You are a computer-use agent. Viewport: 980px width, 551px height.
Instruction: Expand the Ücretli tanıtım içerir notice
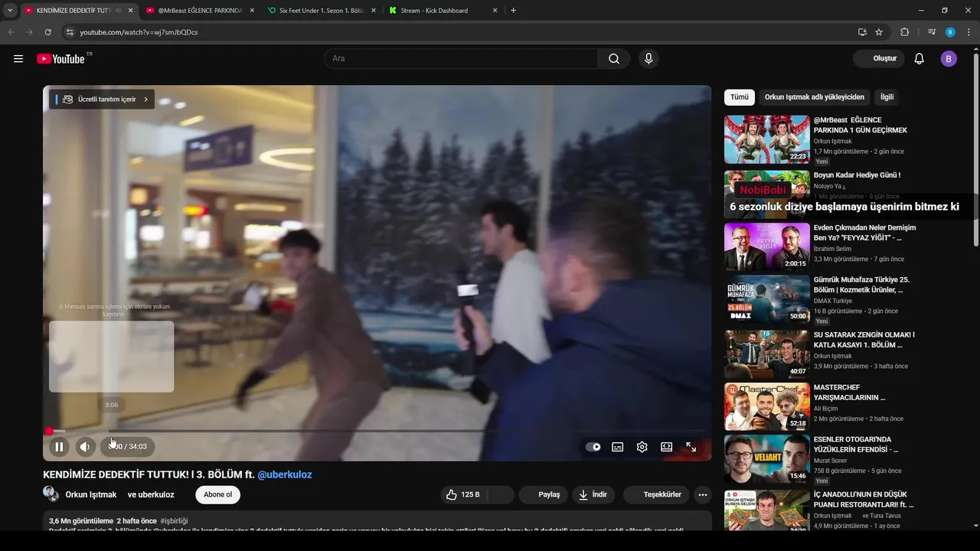click(102, 99)
